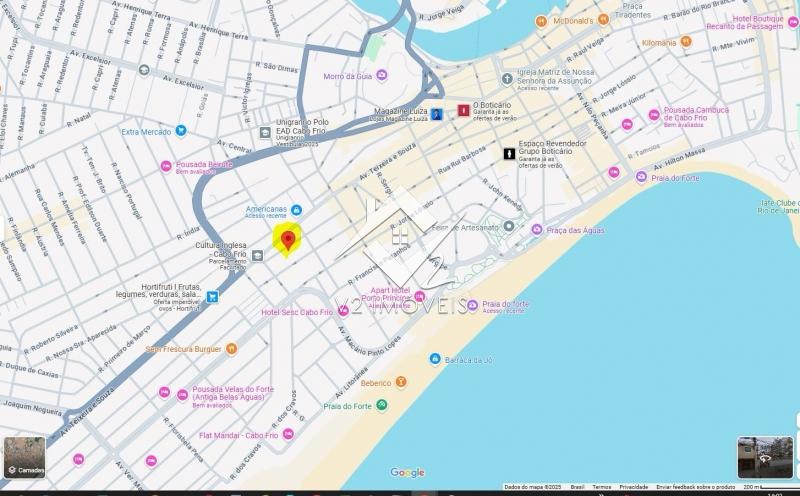The width and height of the screenshot is (800, 496).
Task: Click Enviar feedback sobre o produto
Action: (698, 487)
